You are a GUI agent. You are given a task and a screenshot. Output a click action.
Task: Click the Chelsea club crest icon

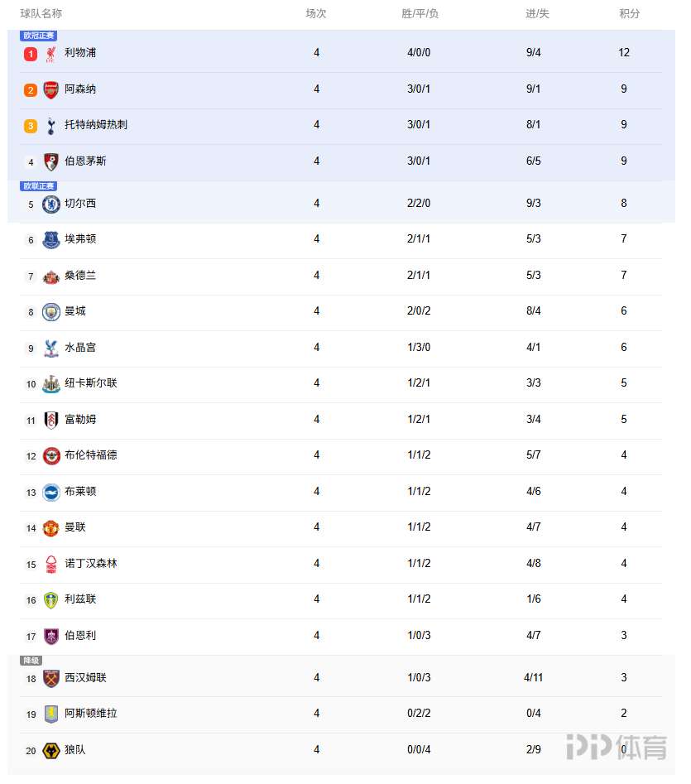[x=51, y=204]
